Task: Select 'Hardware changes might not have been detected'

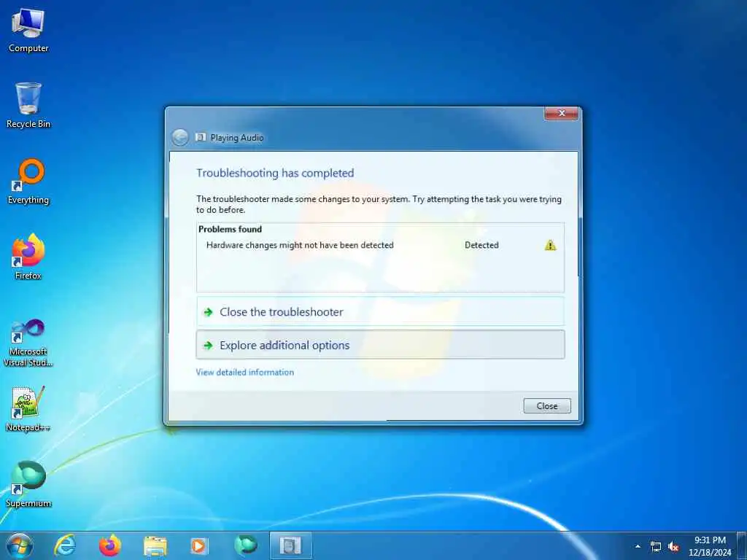Action: (x=300, y=245)
